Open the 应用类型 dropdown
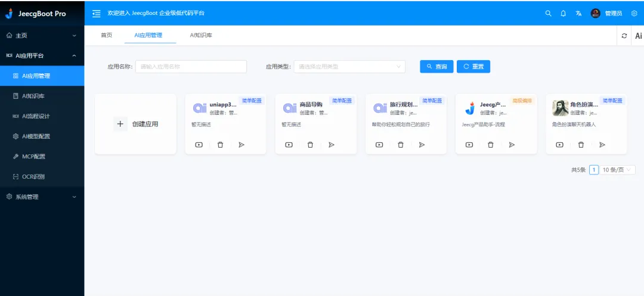644x296 pixels. [349, 67]
